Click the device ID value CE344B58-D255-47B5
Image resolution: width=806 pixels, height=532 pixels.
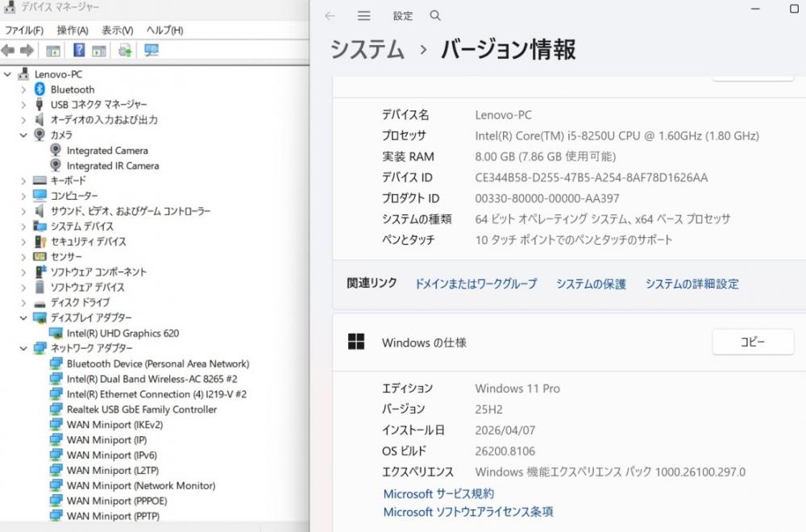(591, 178)
